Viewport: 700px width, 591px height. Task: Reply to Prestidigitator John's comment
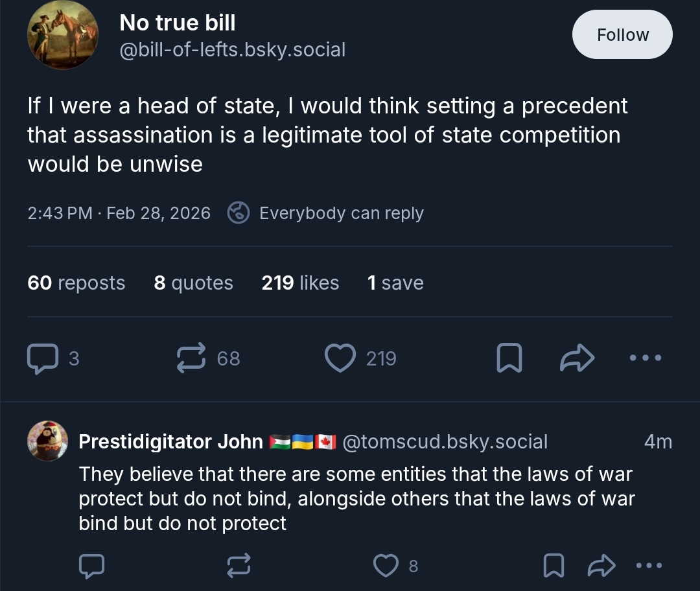coord(91,566)
